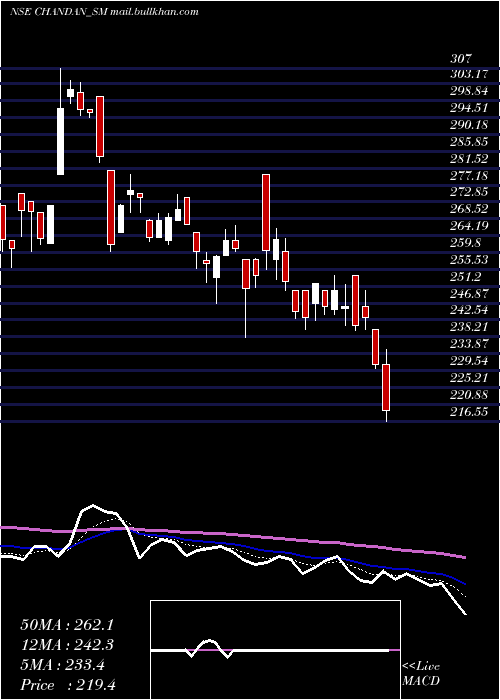Select the 238.21 price axis label
This screenshot has height=700, width=500.
[469, 327]
